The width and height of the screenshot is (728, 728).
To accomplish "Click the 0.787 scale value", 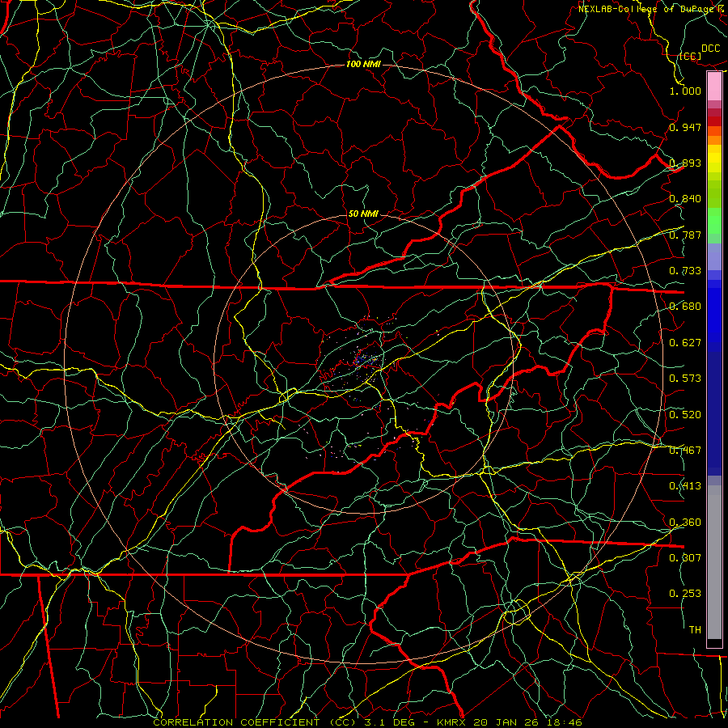I will (x=685, y=235).
